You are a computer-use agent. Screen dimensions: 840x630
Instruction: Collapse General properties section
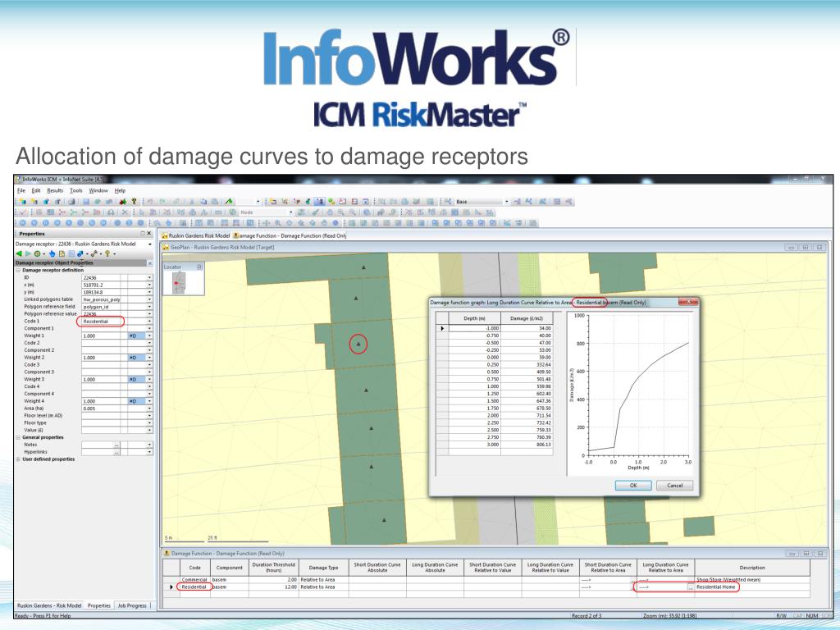coord(18,438)
